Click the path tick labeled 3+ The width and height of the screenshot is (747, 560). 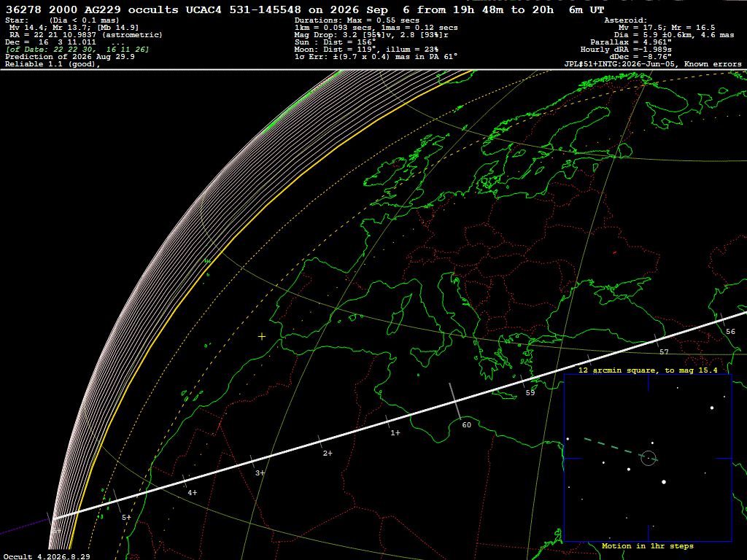click(x=260, y=472)
